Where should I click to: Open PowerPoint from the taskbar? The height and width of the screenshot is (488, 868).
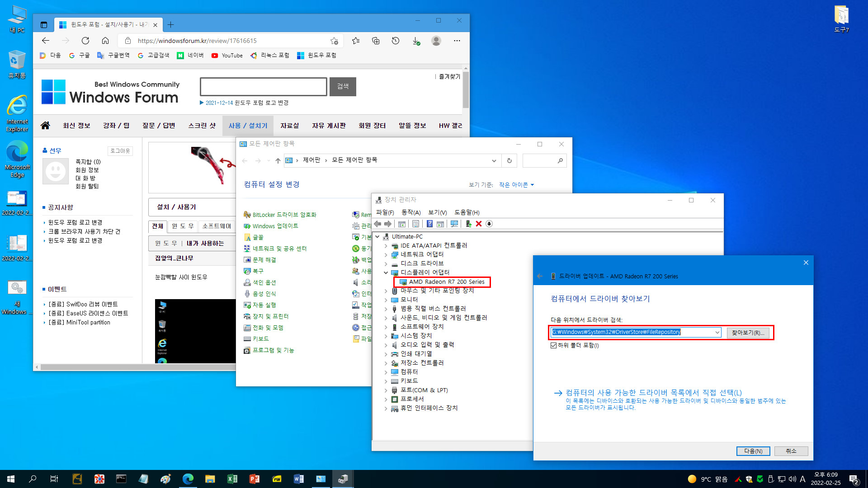[255, 479]
